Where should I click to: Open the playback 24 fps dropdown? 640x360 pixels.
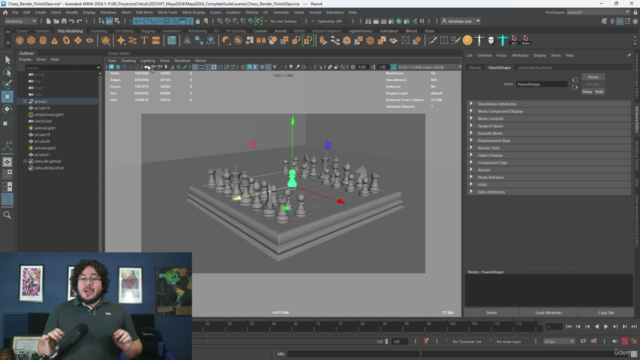(x=559, y=341)
